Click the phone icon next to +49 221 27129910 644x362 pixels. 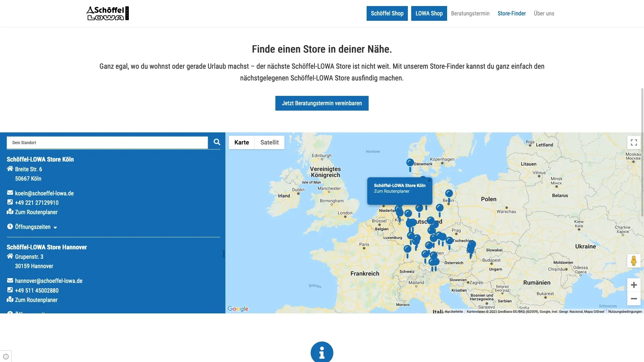(x=10, y=202)
